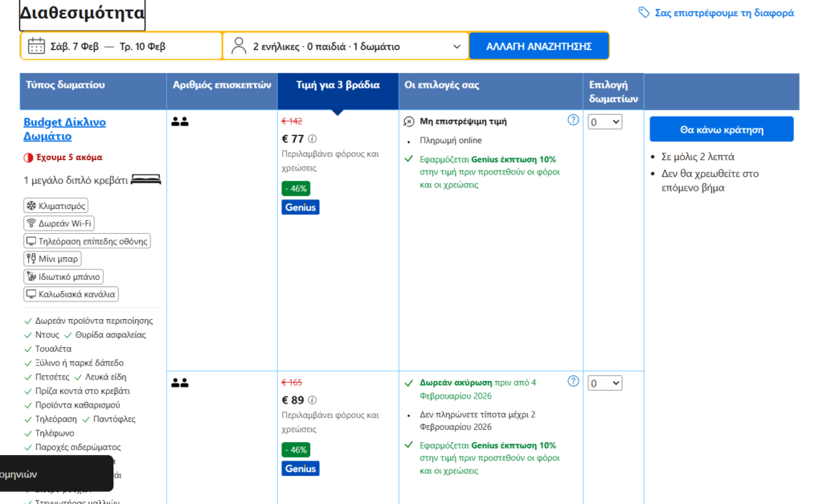Click 'Σας επιστρέφουμε τη διαφορά' link

coord(724,13)
